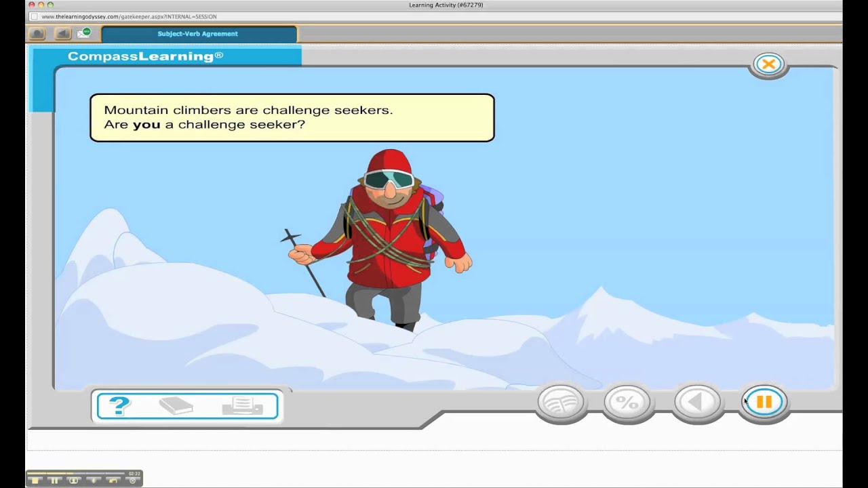Click the yellow undo arrow in recorder bar

coord(113,481)
